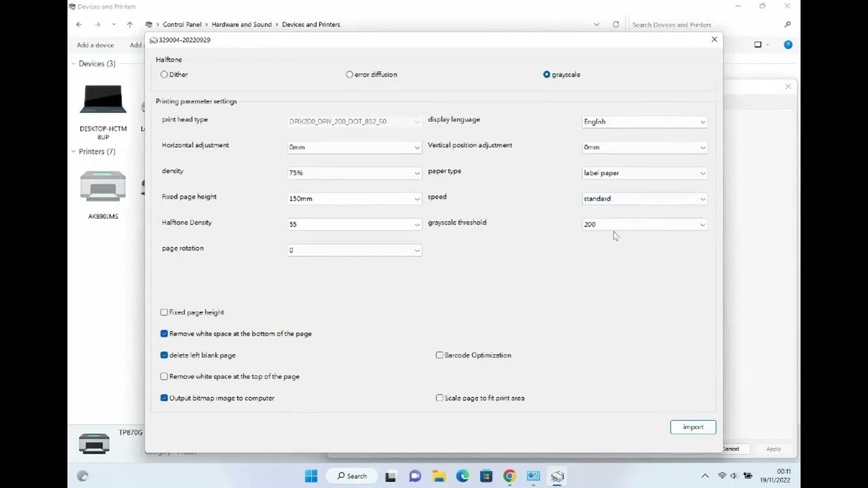Click Apply in the background properties window
This screenshot has width=868, height=488.
click(x=773, y=449)
